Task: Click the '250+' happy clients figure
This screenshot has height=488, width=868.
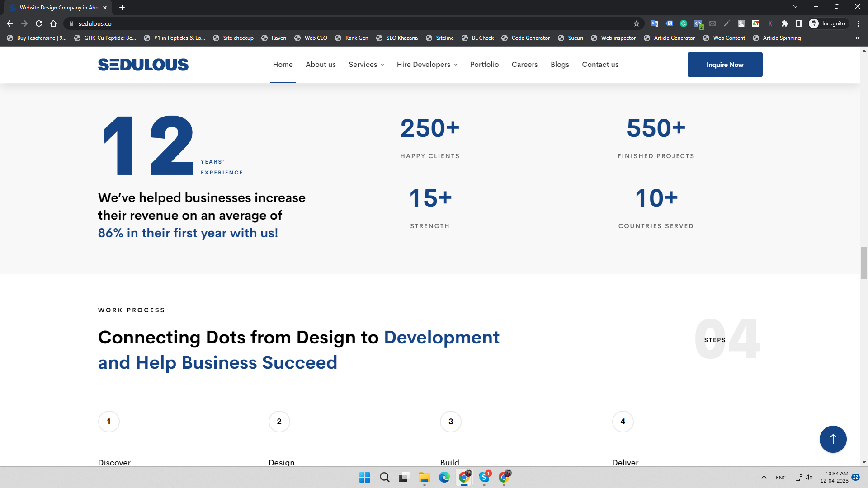Action: click(x=429, y=128)
